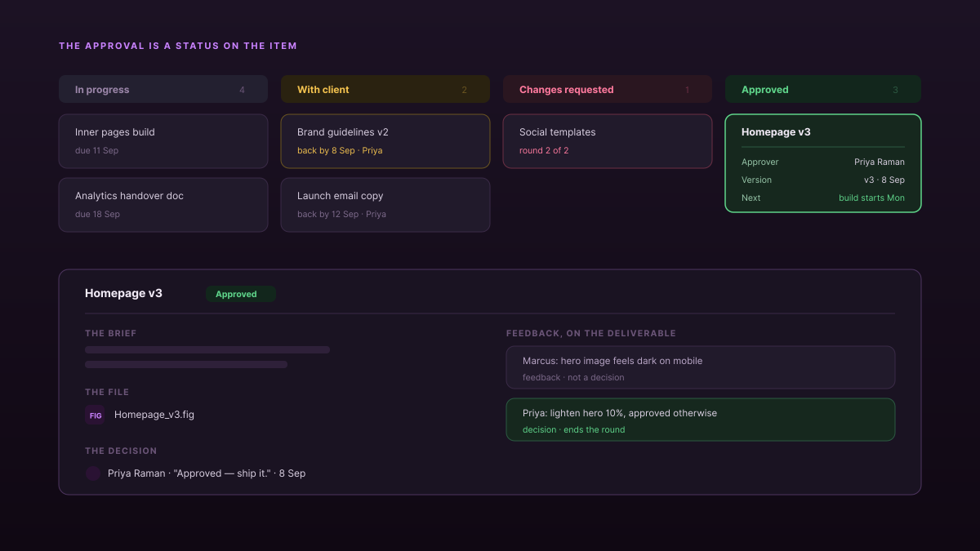Click the count 1 in Changes requested header
This screenshot has width=980, height=551.
click(x=687, y=90)
